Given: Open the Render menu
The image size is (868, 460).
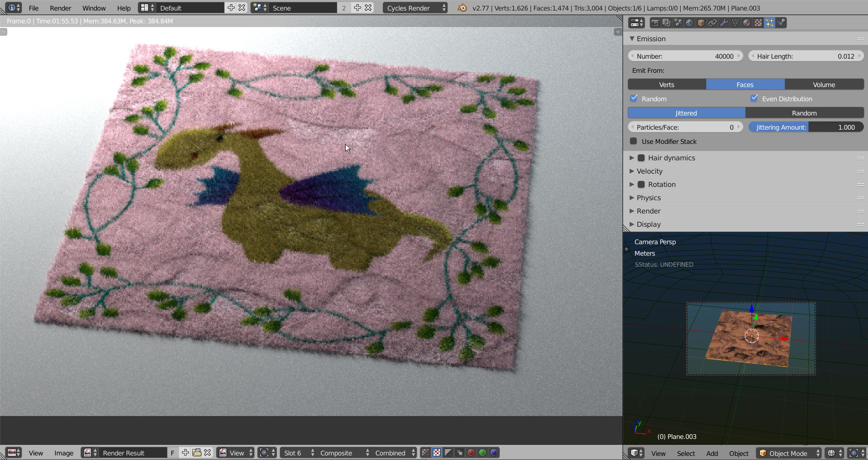Looking at the screenshot, I should [60, 8].
